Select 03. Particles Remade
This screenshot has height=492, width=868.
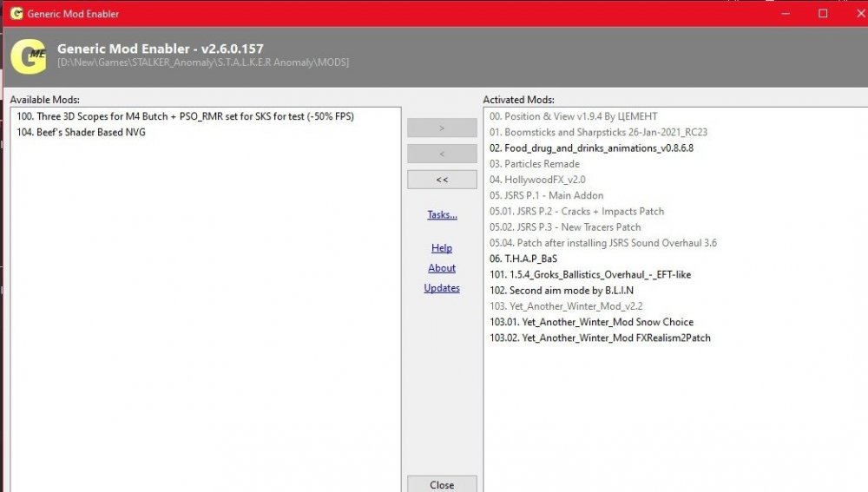pos(534,164)
